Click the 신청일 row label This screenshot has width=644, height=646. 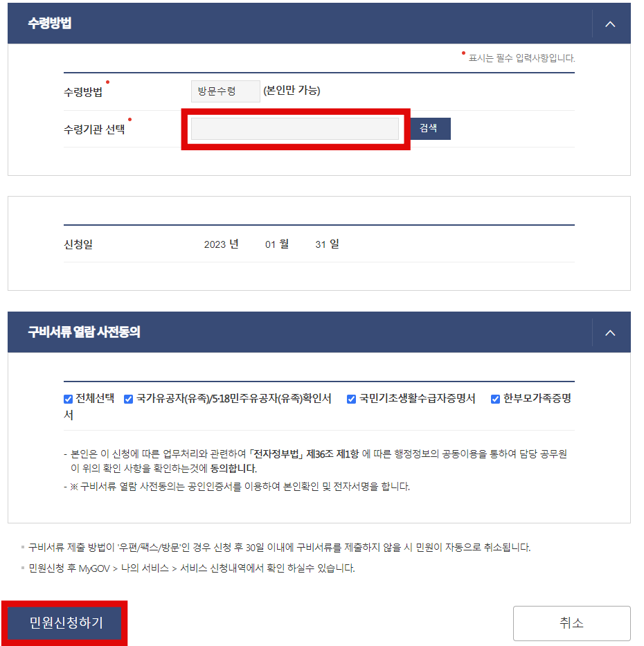pos(78,244)
